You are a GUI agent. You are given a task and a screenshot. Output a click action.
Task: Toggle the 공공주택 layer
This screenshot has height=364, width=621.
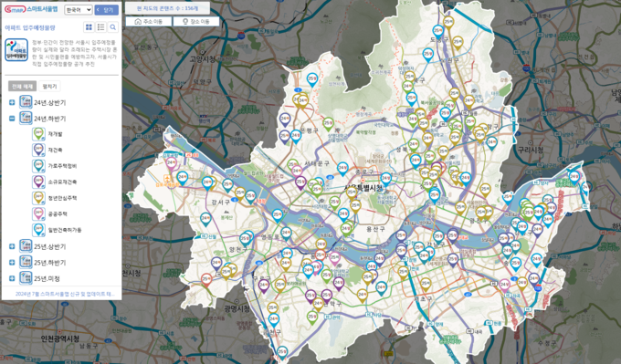tap(58, 214)
